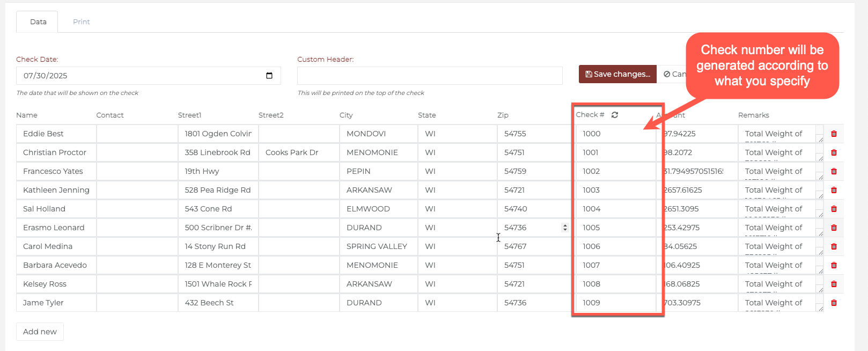Click the name field Kathleen Jenning
Viewport: 868px width, 351px height.
pos(56,190)
